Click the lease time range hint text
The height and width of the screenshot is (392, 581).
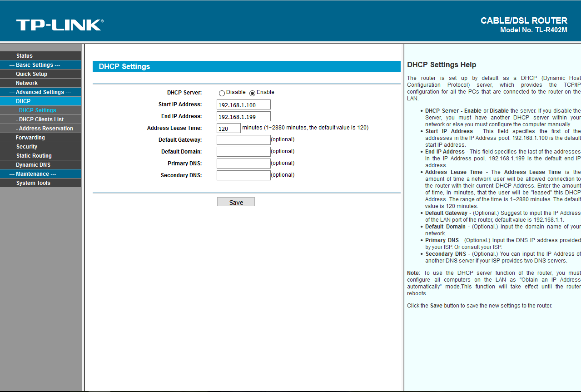click(305, 128)
